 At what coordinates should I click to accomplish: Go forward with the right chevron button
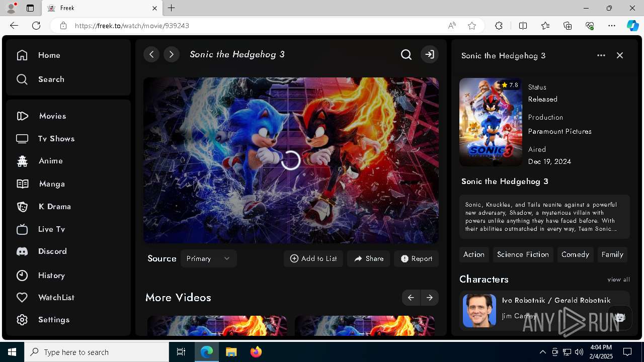coord(172,54)
